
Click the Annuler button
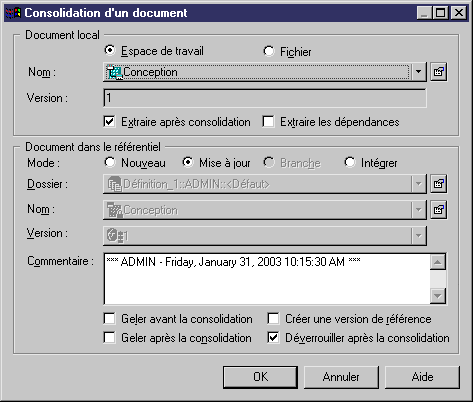pos(341,377)
